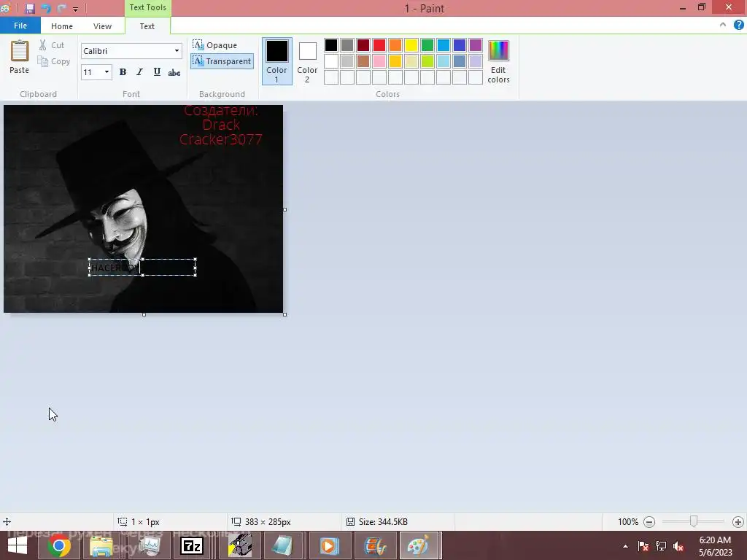
Task: Select Color 1 foreground box
Action: (276, 61)
